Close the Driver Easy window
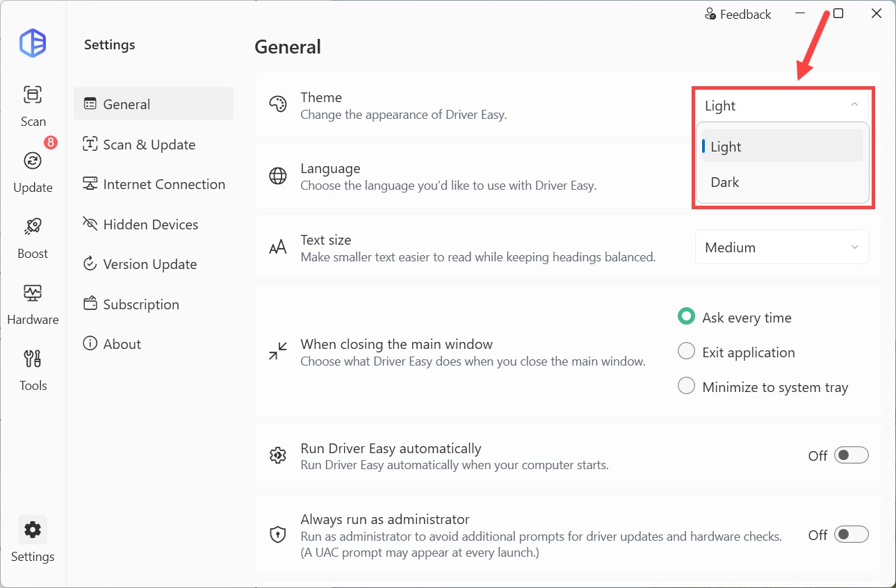The height and width of the screenshot is (588, 896). pos(877,14)
